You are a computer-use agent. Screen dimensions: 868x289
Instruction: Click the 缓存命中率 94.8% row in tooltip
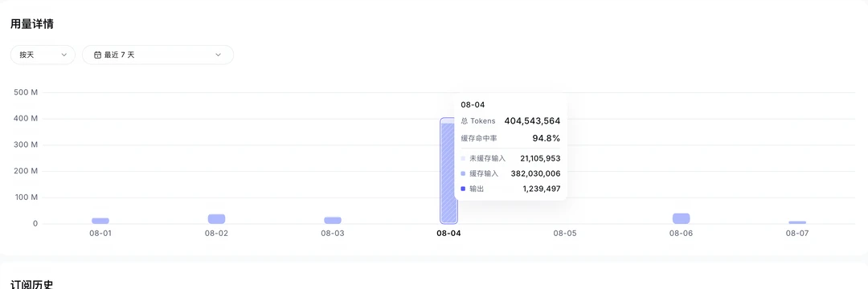[510, 138]
